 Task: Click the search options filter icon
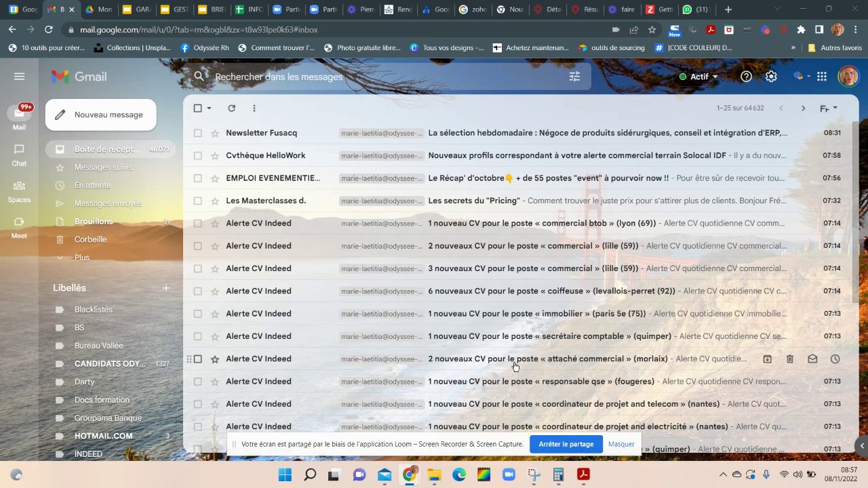(574, 77)
